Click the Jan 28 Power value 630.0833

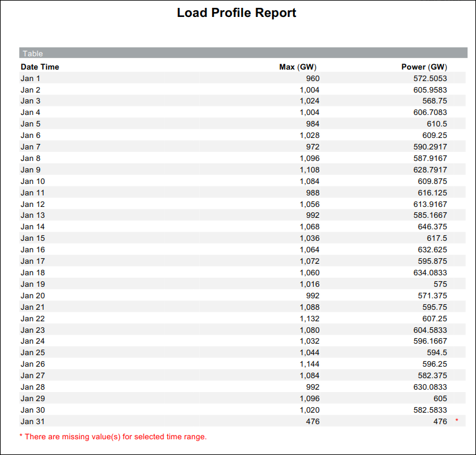pyautogui.click(x=426, y=387)
